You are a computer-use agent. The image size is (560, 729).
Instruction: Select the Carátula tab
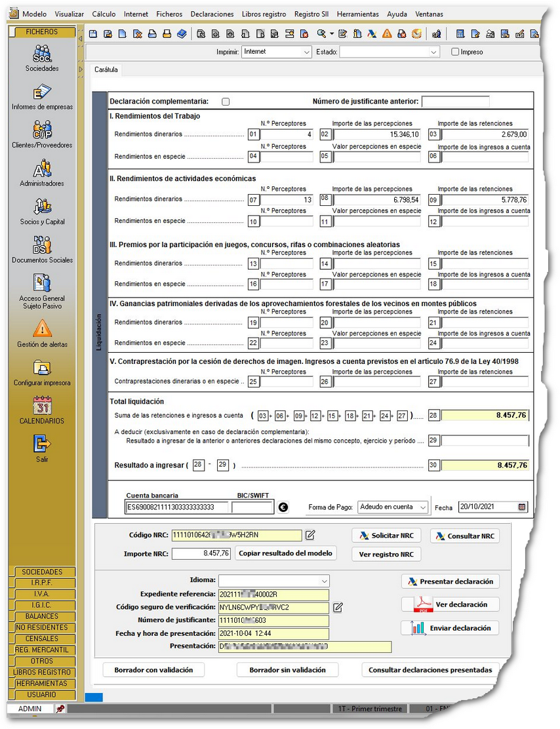coord(106,69)
